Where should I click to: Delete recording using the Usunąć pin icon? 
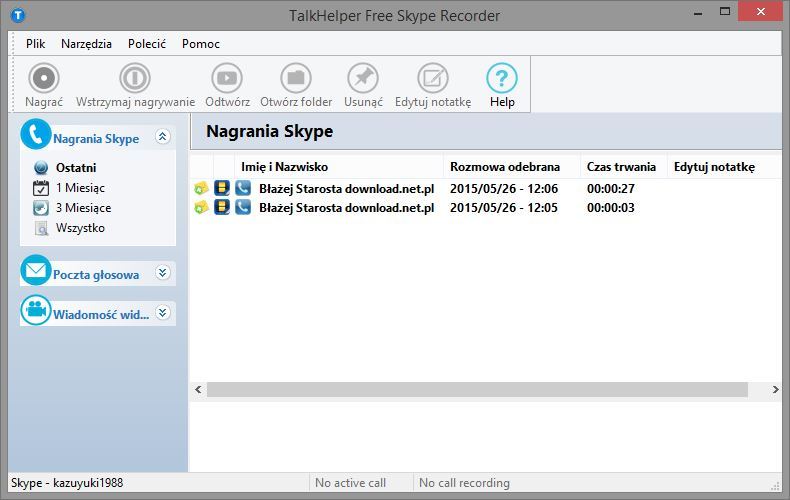(x=363, y=78)
